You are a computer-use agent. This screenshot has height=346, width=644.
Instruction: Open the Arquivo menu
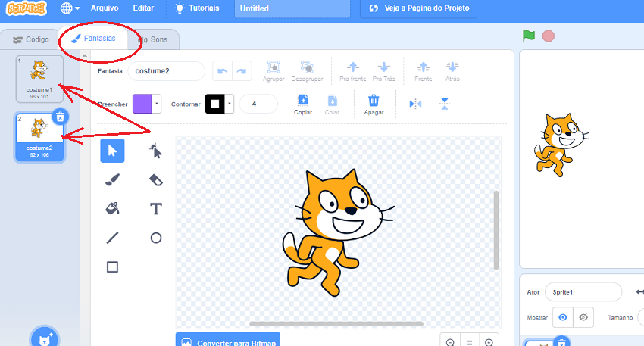(105, 8)
